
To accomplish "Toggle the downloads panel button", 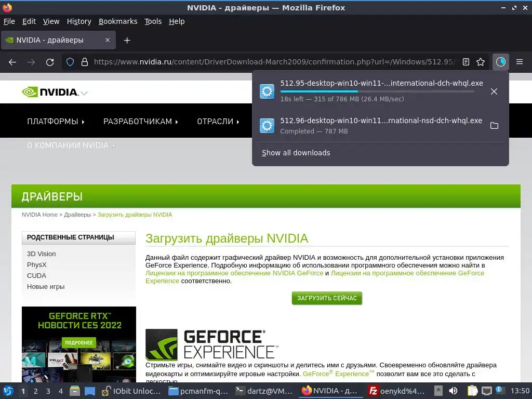I will (x=500, y=62).
